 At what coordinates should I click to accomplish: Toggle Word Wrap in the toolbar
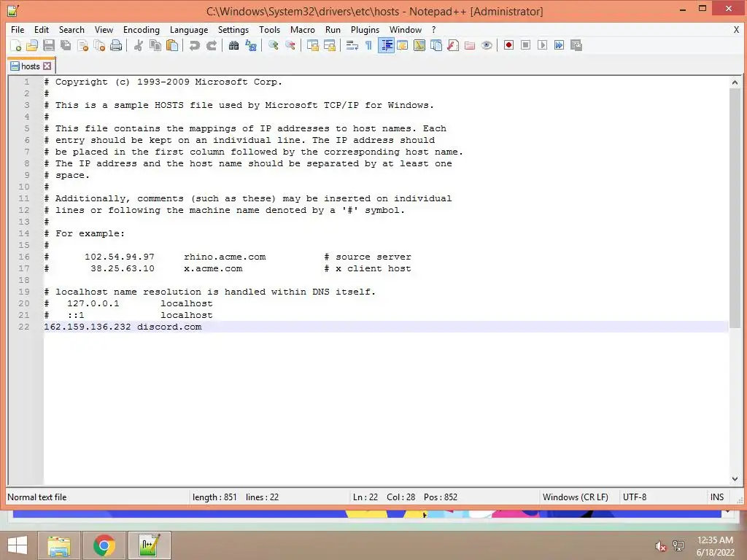[x=352, y=45]
